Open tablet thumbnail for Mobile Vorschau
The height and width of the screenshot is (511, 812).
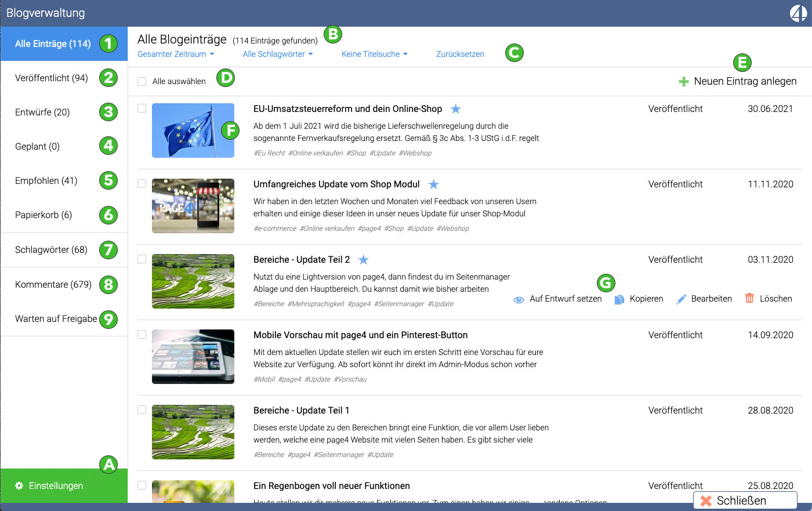click(193, 357)
